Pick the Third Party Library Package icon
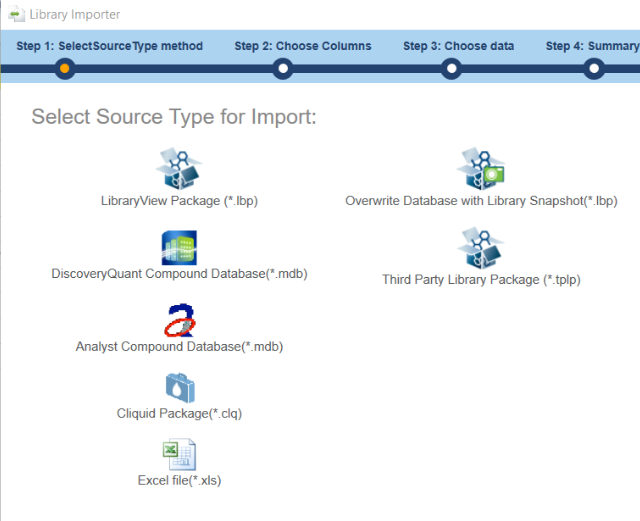 [481, 247]
